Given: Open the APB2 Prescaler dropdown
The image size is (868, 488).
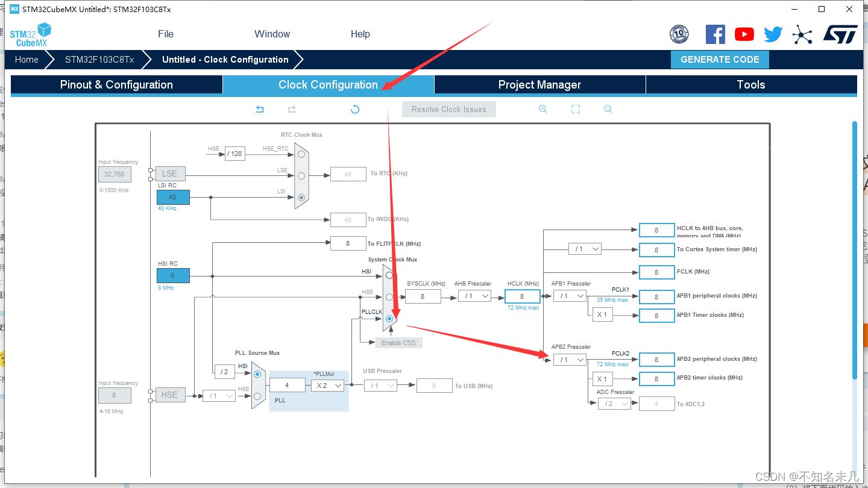Looking at the screenshot, I should (x=570, y=360).
